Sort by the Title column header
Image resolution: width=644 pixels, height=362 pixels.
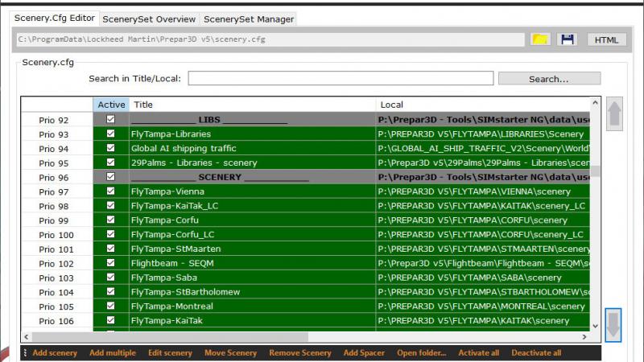[x=252, y=105]
